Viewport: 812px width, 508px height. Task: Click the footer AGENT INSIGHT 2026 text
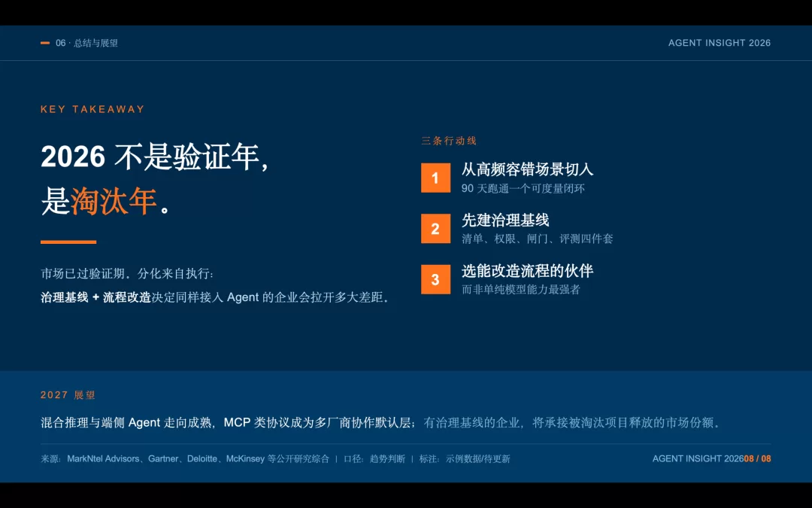tap(698, 459)
